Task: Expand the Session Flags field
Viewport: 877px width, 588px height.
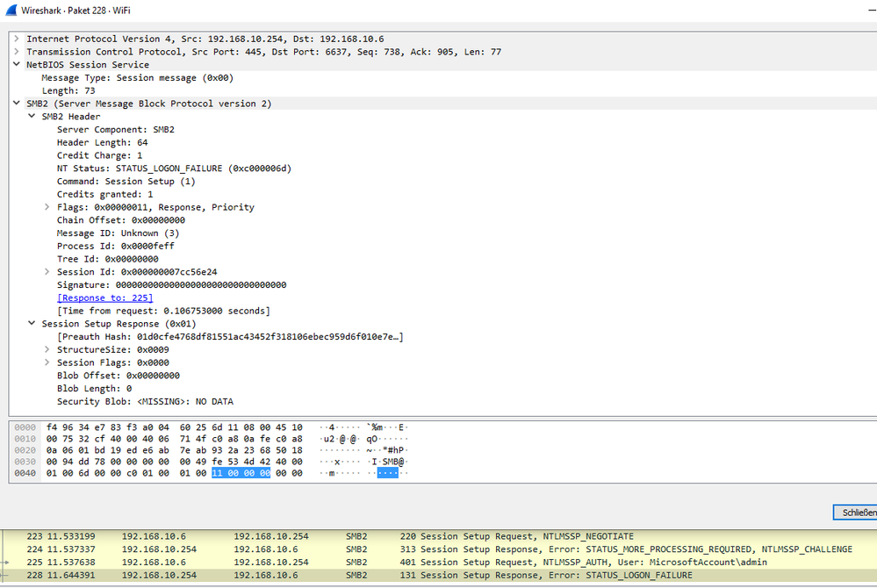Action: tap(47, 362)
